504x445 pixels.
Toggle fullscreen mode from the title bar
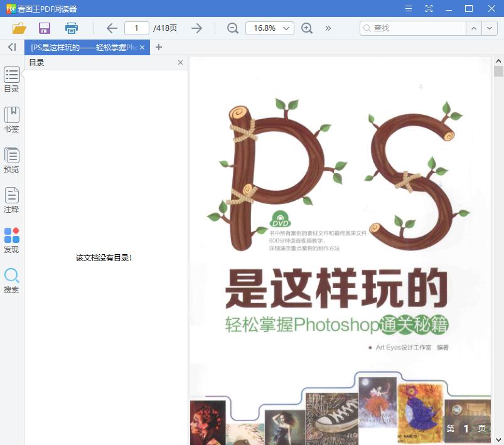point(429,8)
